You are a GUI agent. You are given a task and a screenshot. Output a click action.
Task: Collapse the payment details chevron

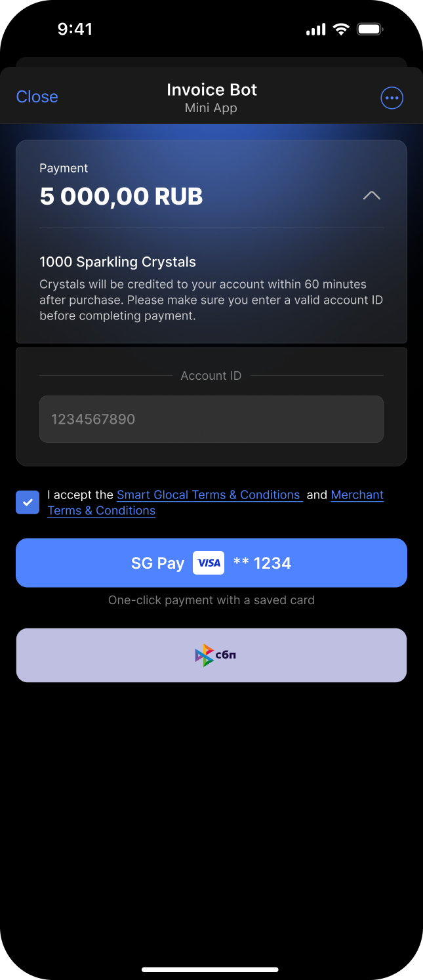[372, 195]
